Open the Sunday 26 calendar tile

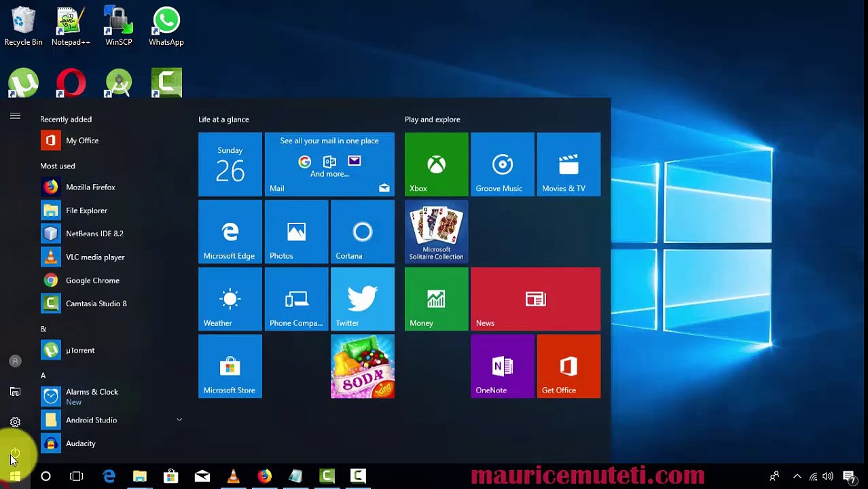click(x=230, y=164)
